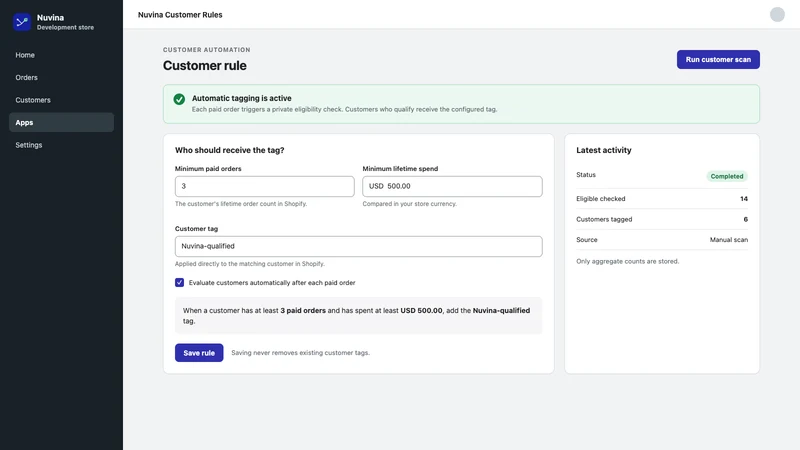Click the Eligible checked value 14

(x=744, y=199)
